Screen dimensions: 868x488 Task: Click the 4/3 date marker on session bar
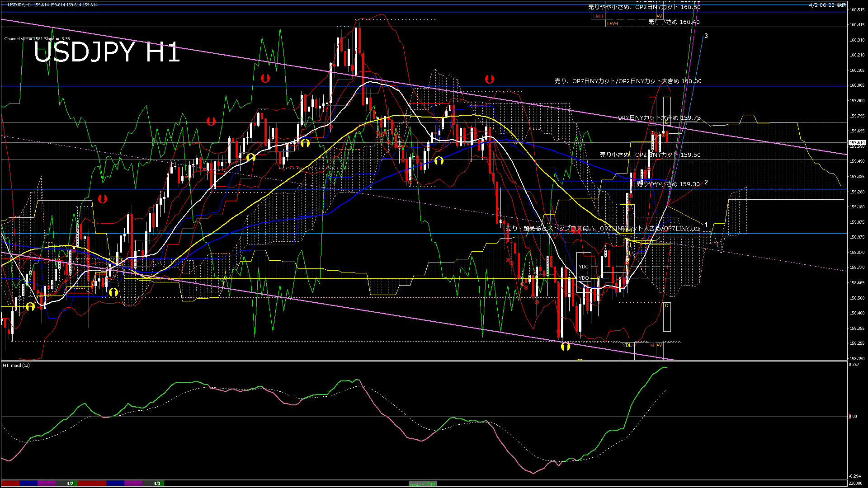tap(157, 483)
